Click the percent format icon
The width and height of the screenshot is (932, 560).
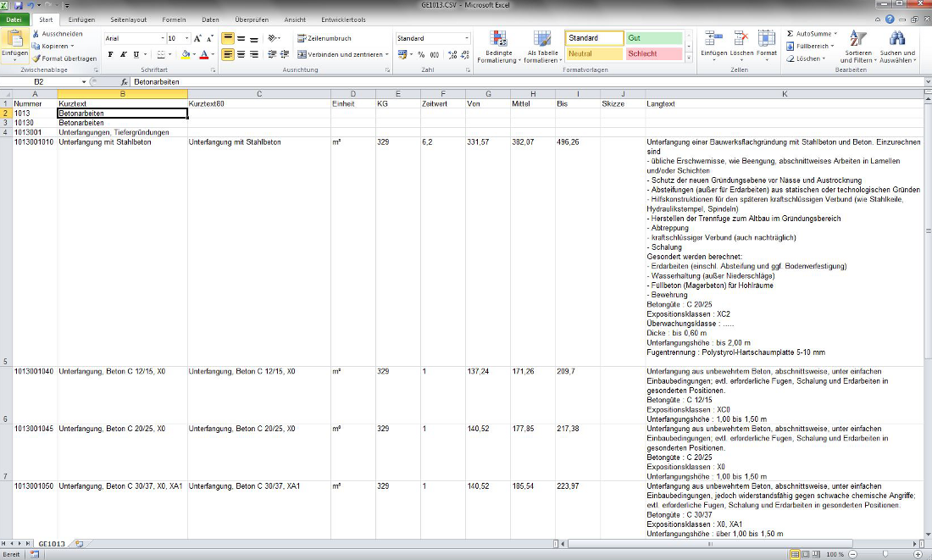(421, 54)
